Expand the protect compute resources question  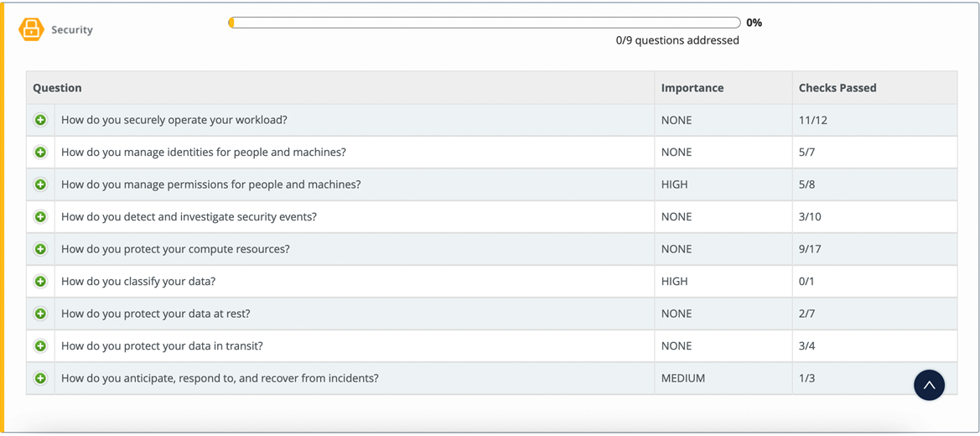[40, 249]
